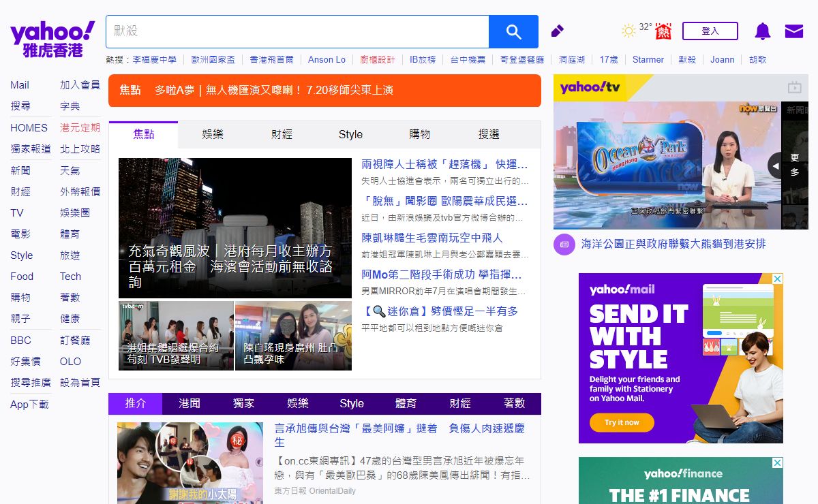Open the notifications bell

pyautogui.click(x=762, y=31)
